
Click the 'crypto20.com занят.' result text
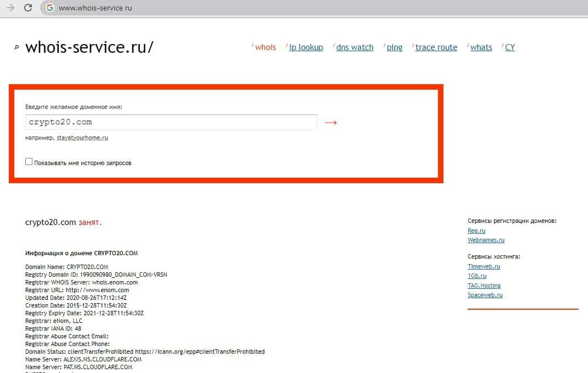(x=63, y=222)
